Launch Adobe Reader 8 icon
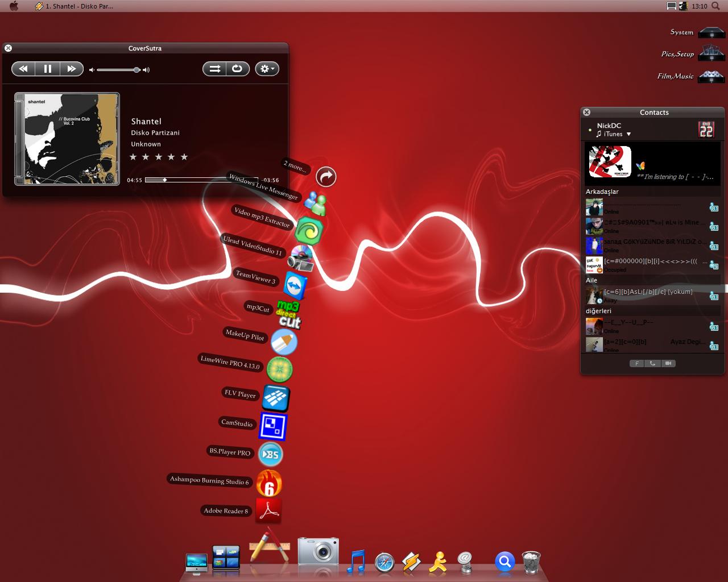 pos(268,510)
